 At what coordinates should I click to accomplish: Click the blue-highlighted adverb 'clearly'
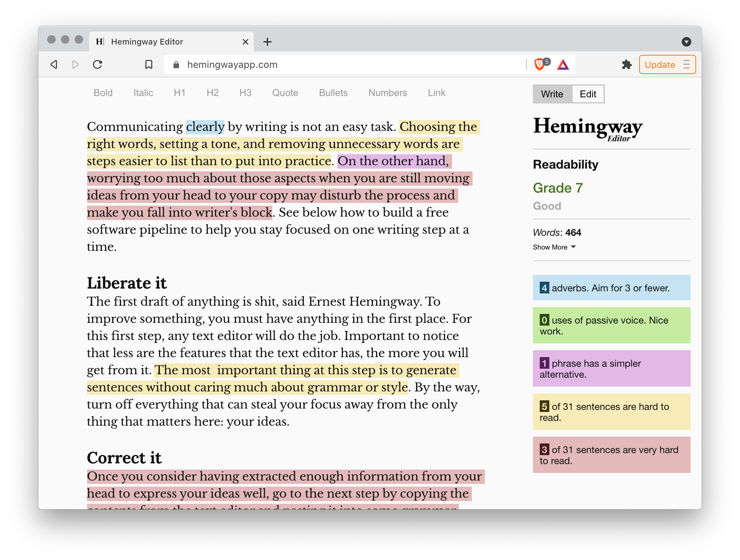[205, 127]
